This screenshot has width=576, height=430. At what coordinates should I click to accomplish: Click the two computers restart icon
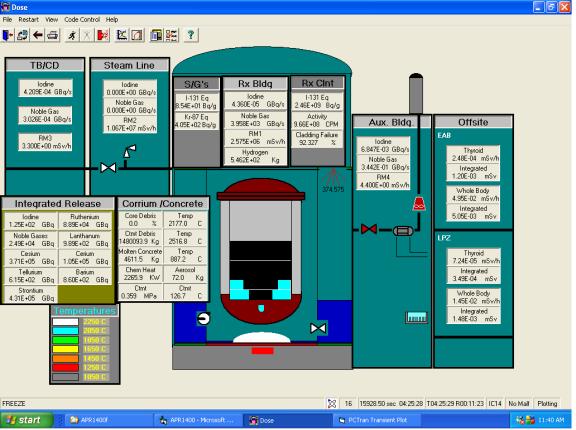click(x=22, y=35)
